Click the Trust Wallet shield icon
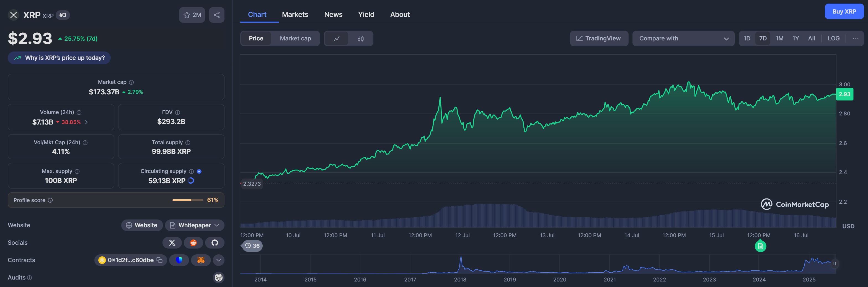Screen dimensions: 868x287 coord(179,260)
